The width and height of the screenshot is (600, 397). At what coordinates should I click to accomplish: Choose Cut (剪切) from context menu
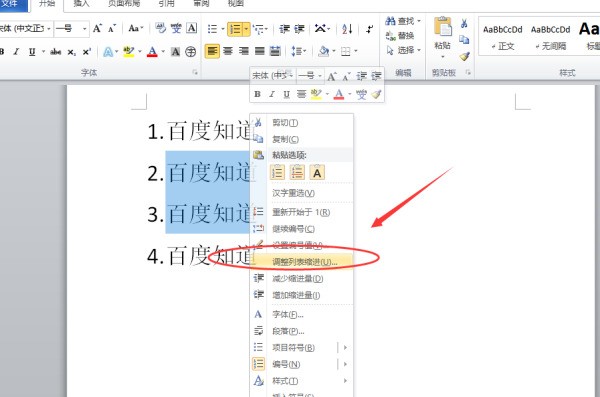pos(302,123)
